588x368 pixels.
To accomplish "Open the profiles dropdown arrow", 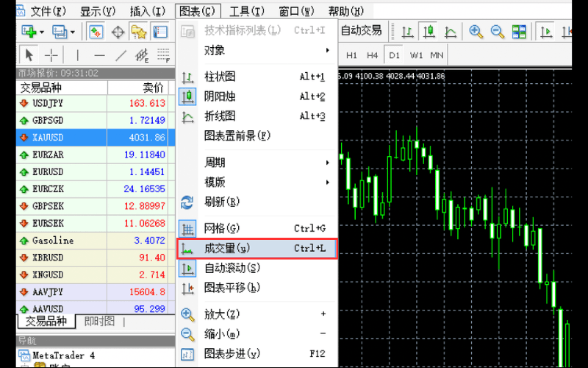I will (x=73, y=32).
